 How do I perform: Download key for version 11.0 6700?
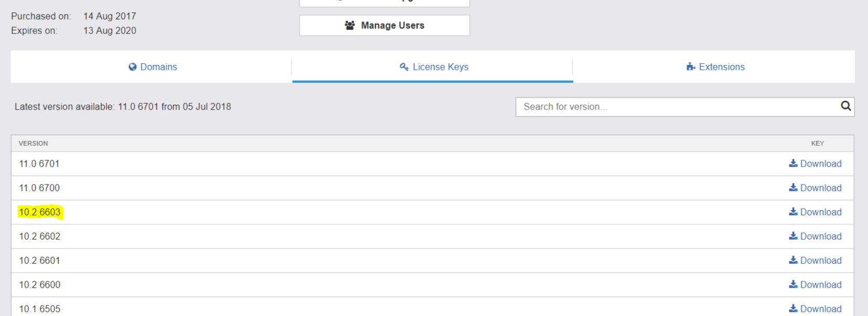coord(815,188)
